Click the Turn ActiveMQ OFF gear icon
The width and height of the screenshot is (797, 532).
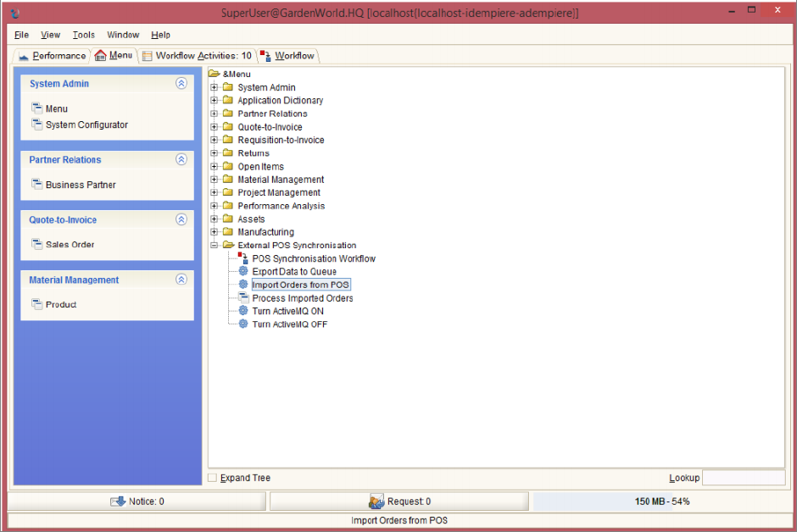[243, 324]
